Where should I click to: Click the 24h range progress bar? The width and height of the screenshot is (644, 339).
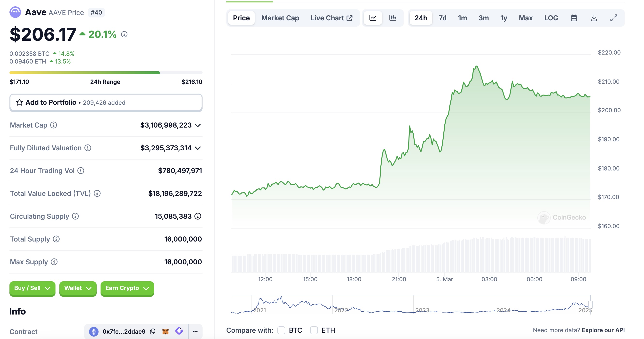(106, 73)
